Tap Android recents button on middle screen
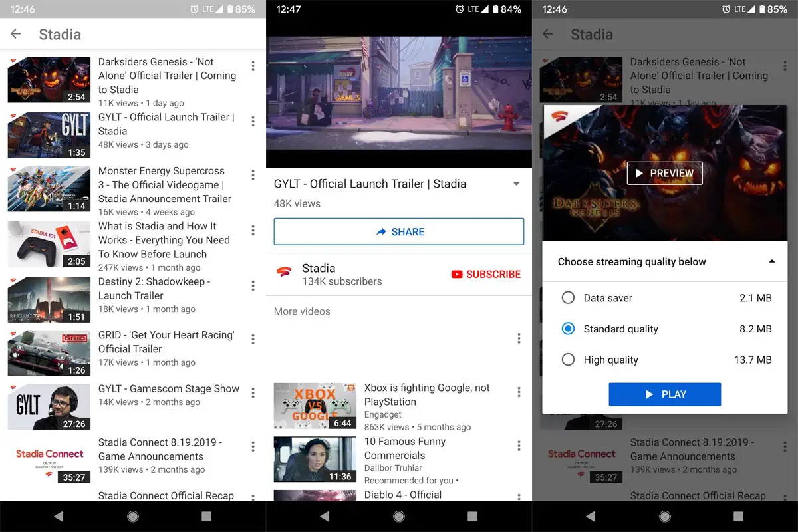Image resolution: width=798 pixels, height=532 pixels. pyautogui.click(x=472, y=516)
